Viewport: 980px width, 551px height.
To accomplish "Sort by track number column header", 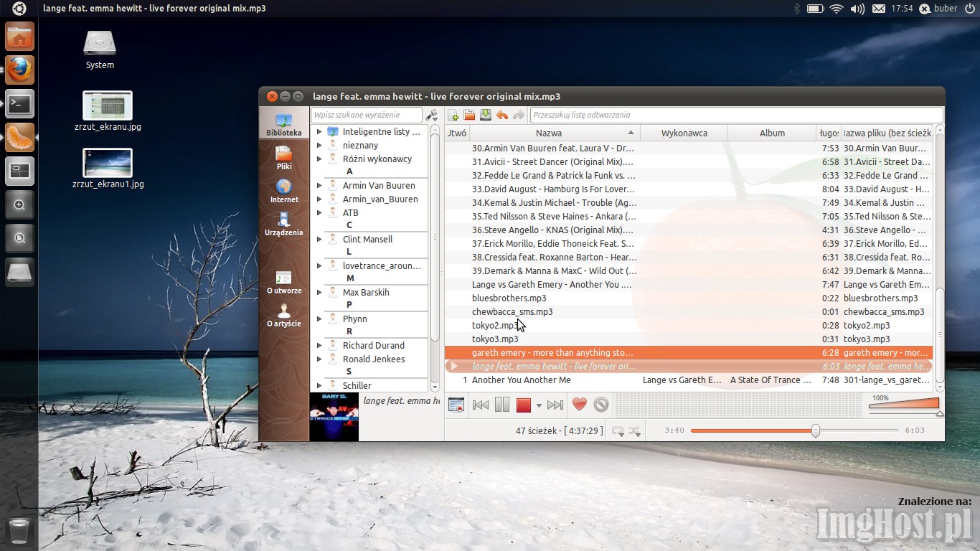I will 457,133.
